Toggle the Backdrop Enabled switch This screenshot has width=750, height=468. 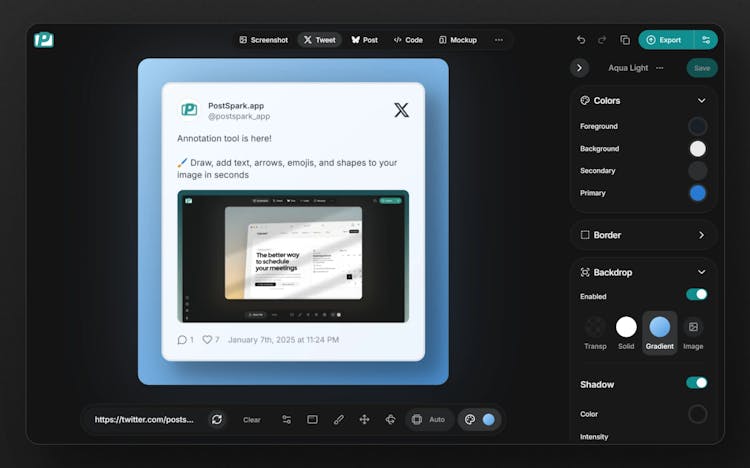point(696,294)
